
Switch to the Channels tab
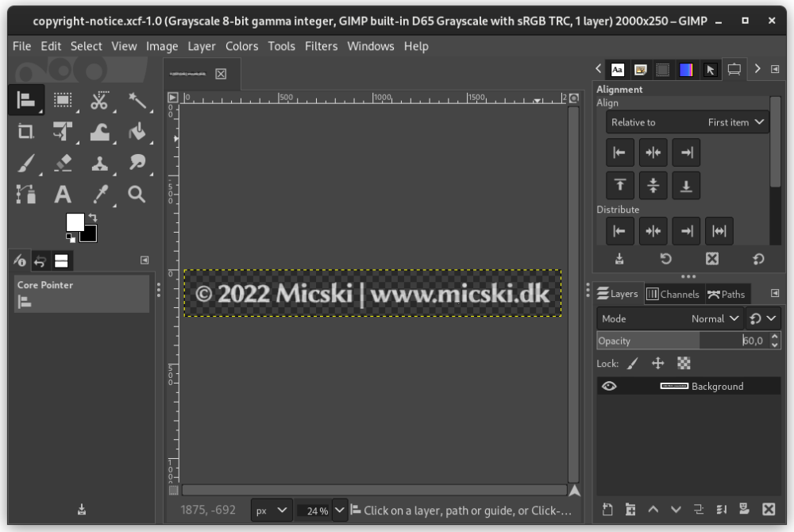673,293
